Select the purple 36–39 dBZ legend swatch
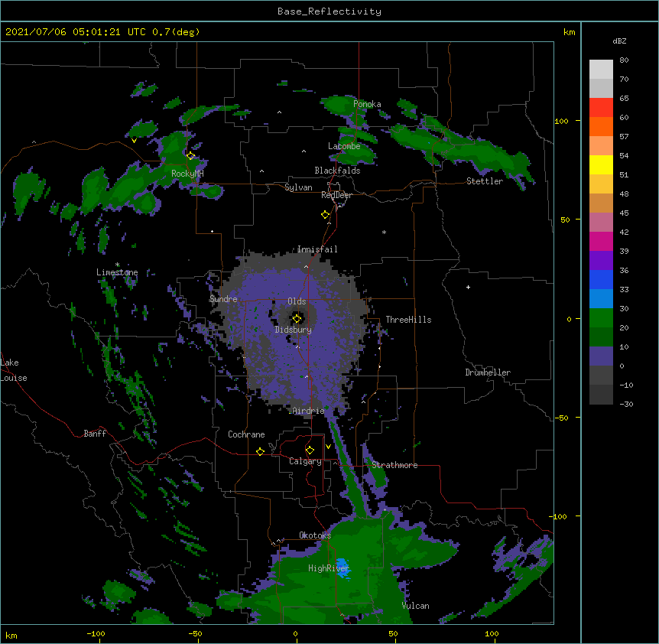This screenshot has width=659, height=644. tap(601, 261)
